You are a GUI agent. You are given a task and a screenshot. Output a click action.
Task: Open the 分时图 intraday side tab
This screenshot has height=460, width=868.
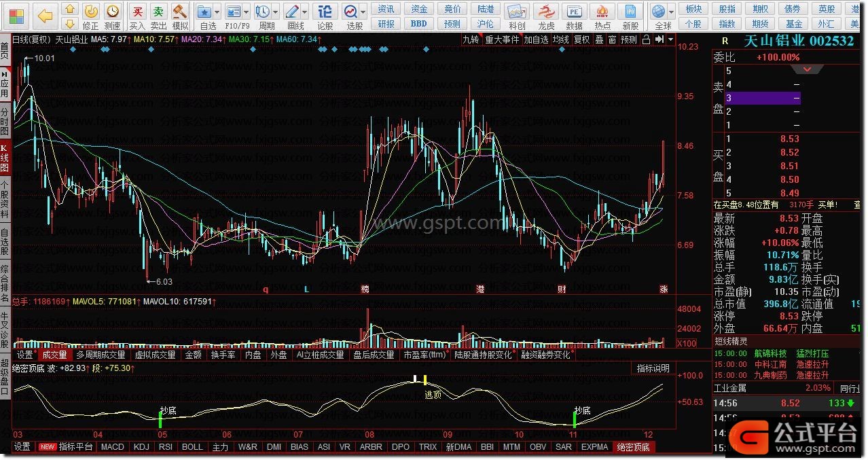pos(5,122)
